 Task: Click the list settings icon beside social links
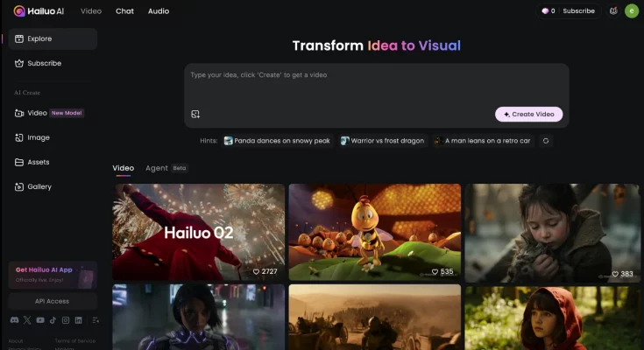[96, 320]
